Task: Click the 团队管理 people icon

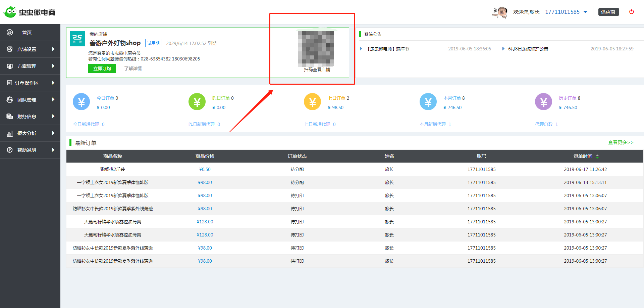Action: click(x=10, y=99)
